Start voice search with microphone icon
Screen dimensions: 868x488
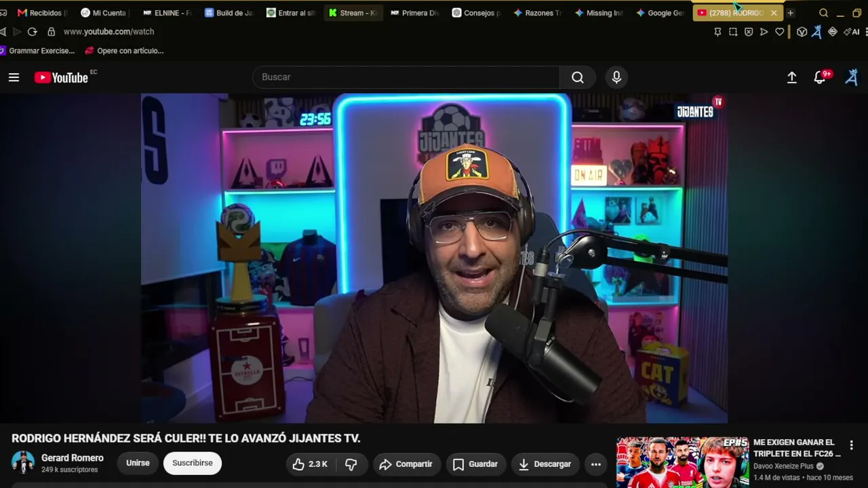(616, 77)
